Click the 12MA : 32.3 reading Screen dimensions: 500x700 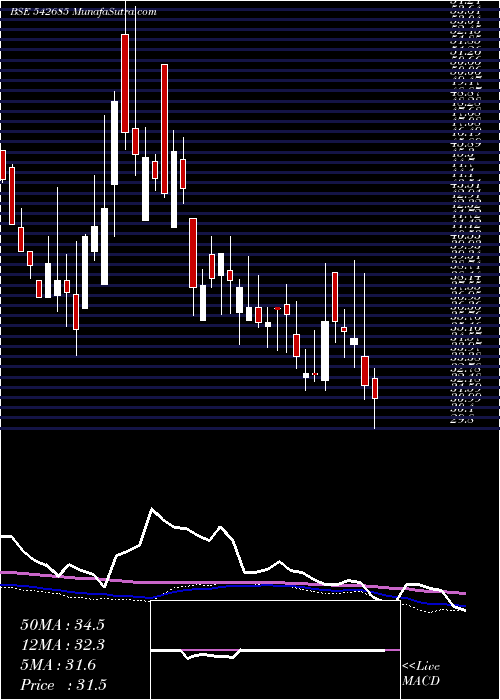[x=62, y=645]
